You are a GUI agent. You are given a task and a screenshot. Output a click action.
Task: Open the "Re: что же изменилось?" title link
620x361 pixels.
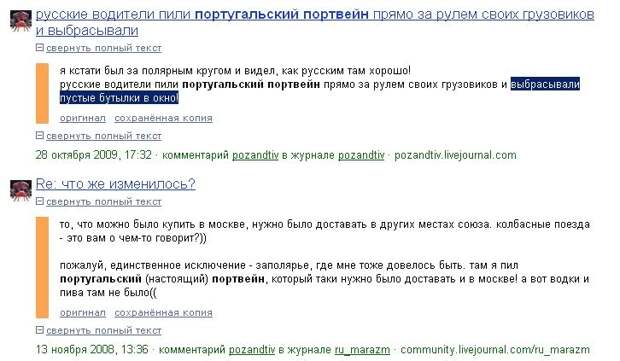tap(115, 184)
